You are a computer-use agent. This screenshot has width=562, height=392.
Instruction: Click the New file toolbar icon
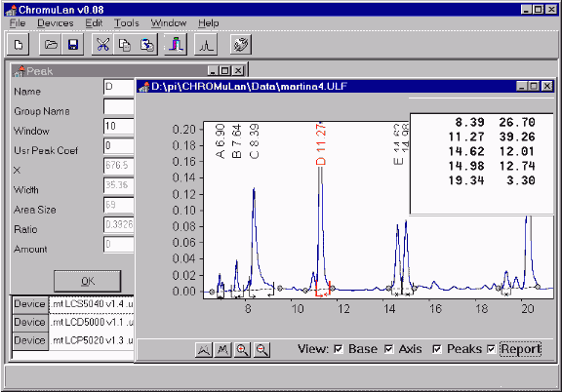[x=18, y=45]
